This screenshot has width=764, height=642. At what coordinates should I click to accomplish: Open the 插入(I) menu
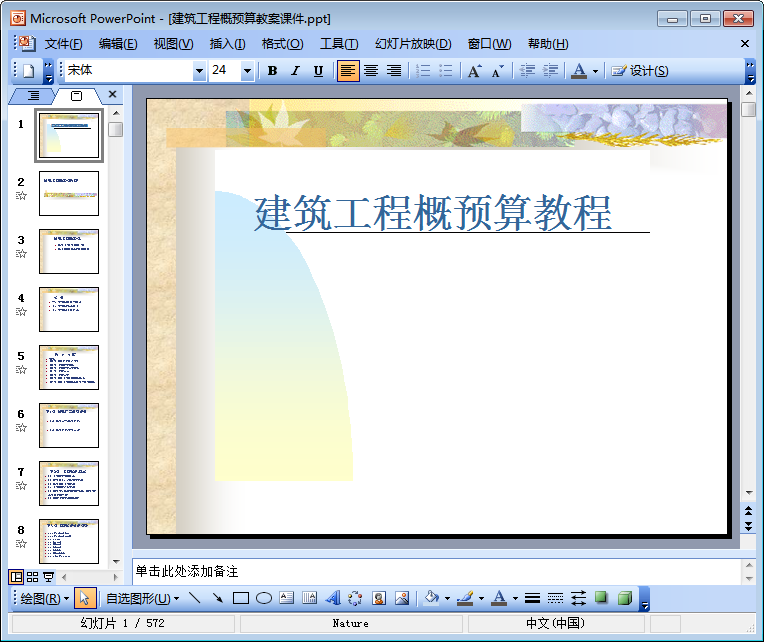coord(228,44)
